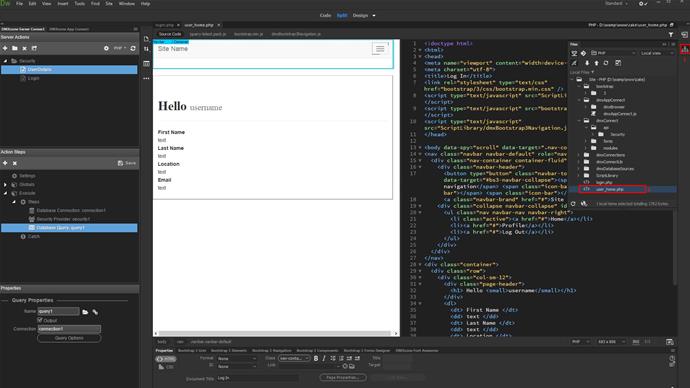
Task: Click the get files down-arrow in Files panel
Action: [587, 63]
